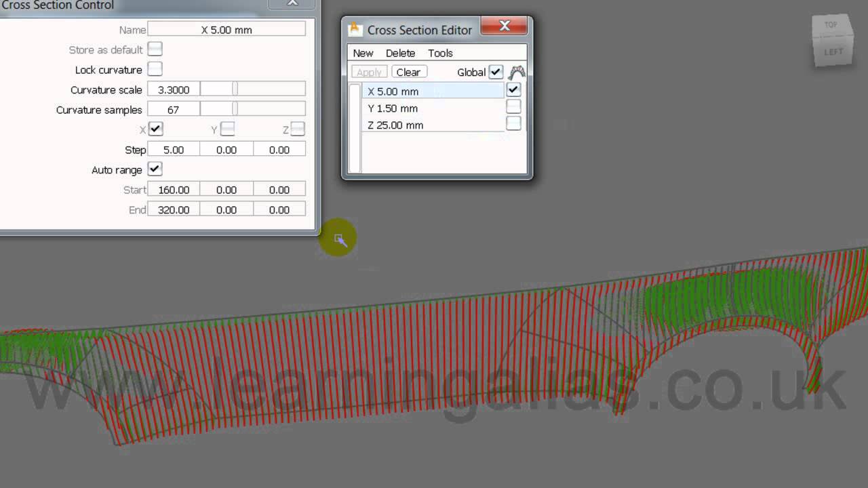Open the New menu

pyautogui.click(x=363, y=53)
